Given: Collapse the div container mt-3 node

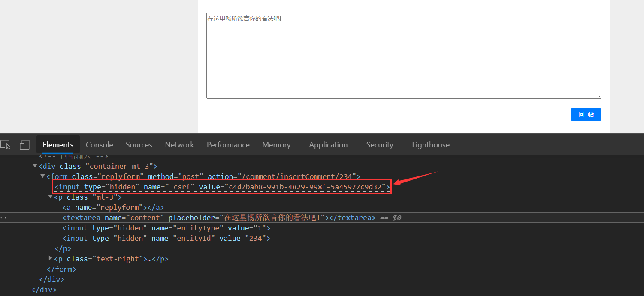Looking at the screenshot, I should 34,166.
